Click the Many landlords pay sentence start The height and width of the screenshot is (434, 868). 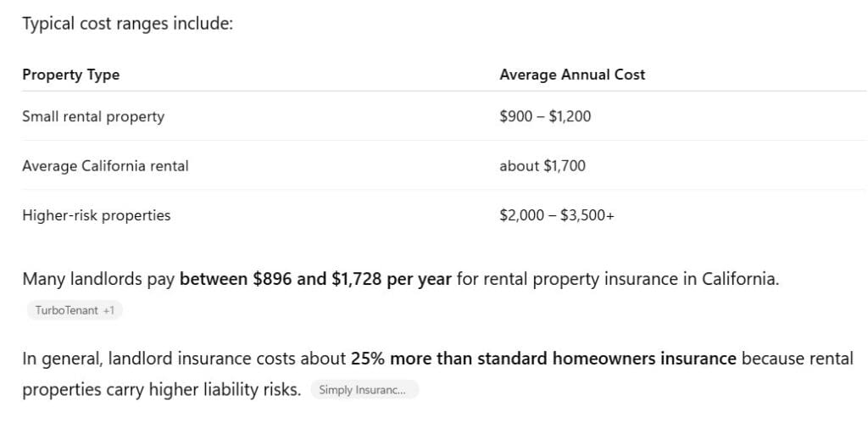pyautogui.click(x=98, y=279)
